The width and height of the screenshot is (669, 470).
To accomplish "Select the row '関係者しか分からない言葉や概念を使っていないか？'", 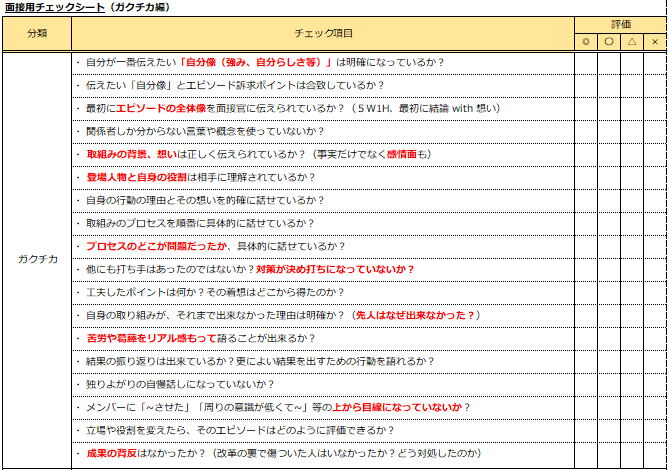I will click(x=323, y=132).
